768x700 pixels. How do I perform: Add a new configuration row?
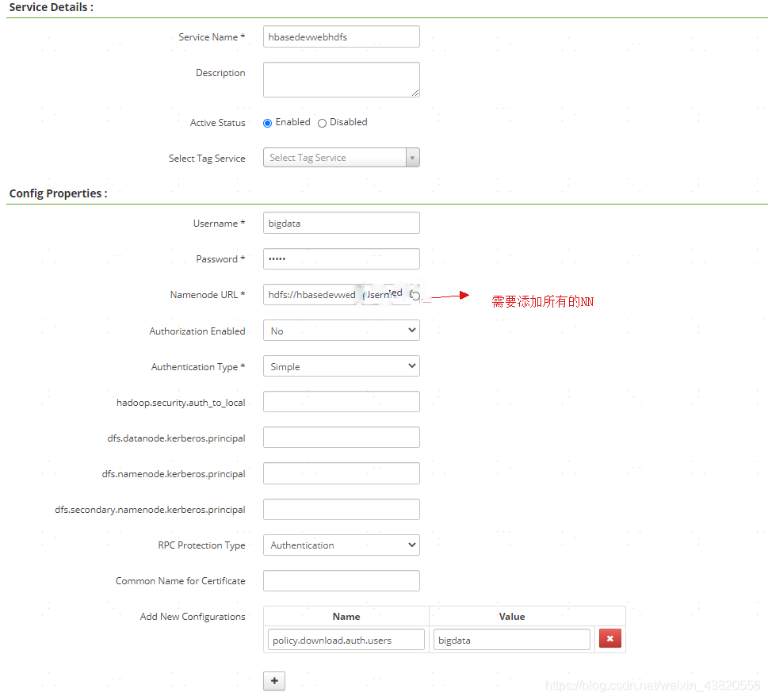click(273, 680)
